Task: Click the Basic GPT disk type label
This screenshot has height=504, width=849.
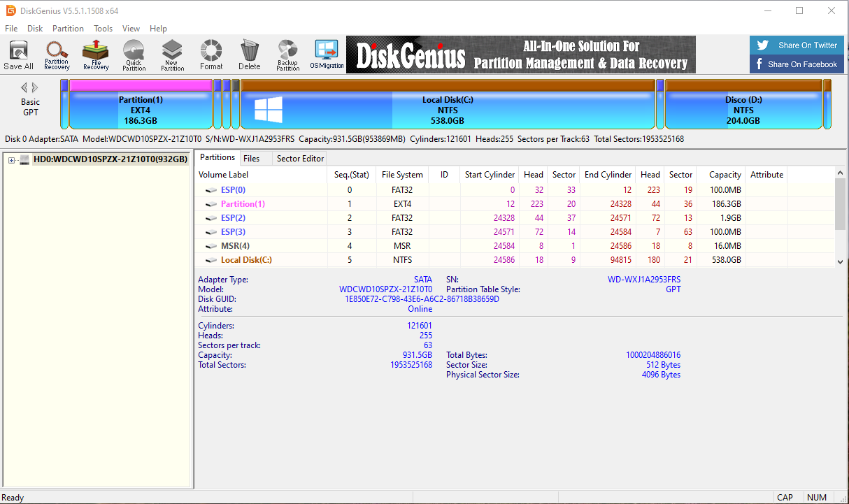Action: [30, 107]
